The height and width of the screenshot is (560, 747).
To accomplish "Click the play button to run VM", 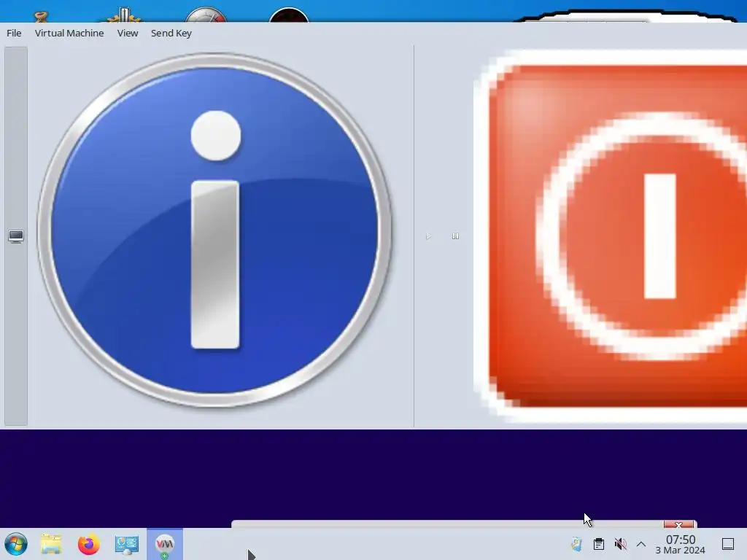I will click(428, 236).
